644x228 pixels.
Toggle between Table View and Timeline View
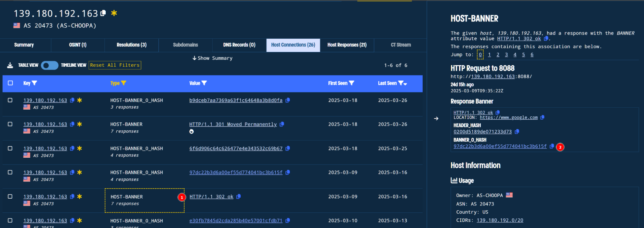click(x=50, y=65)
